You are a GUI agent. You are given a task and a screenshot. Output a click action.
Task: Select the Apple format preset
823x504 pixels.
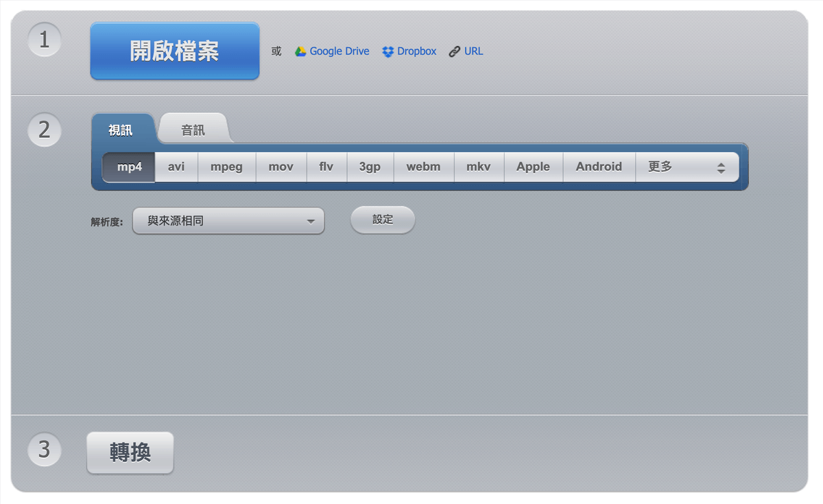534,167
